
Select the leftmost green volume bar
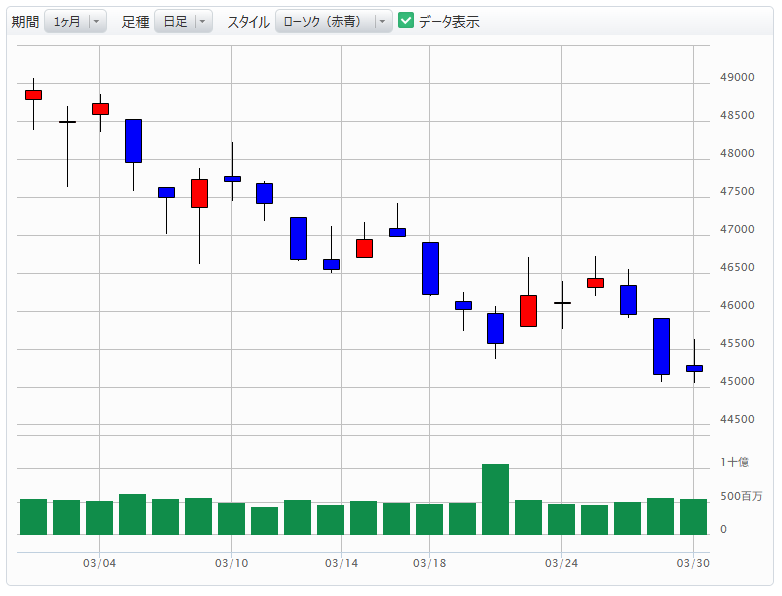point(33,516)
